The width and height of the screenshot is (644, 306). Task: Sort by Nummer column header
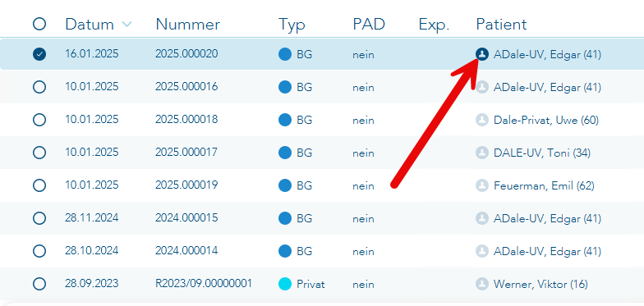pyautogui.click(x=187, y=25)
